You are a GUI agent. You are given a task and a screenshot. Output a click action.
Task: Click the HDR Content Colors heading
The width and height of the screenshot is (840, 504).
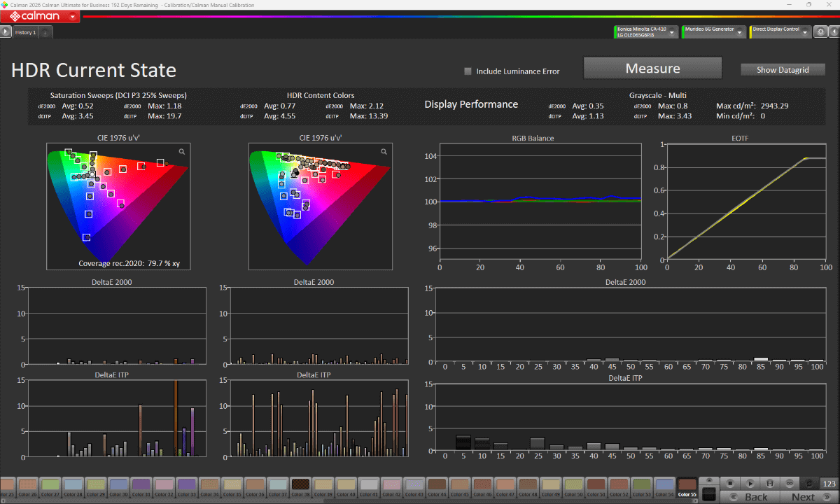(x=321, y=95)
